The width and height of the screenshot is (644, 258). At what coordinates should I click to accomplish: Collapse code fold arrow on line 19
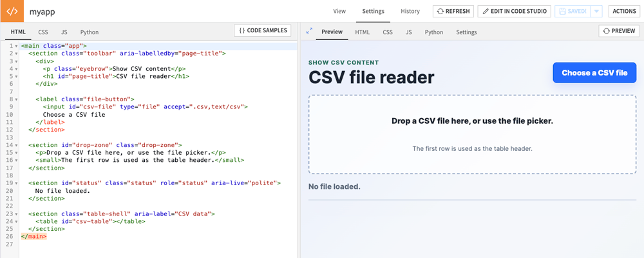16,183
